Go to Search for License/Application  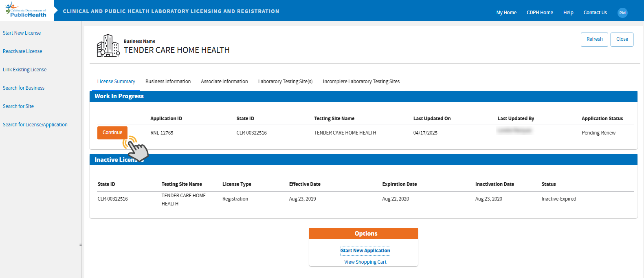pyautogui.click(x=35, y=125)
